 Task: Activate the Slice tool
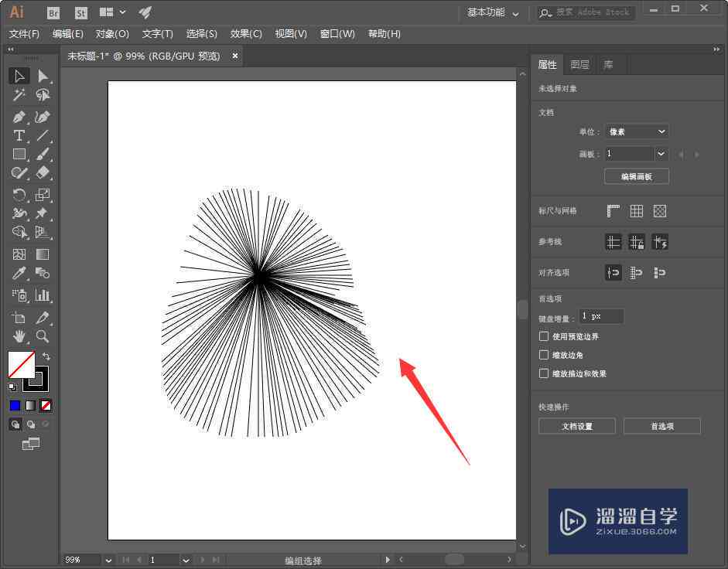click(x=43, y=318)
